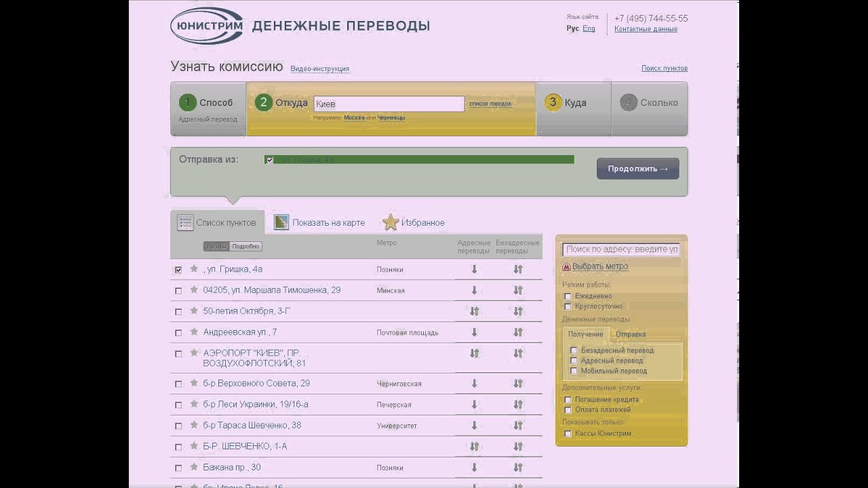The height and width of the screenshot is (488, 868).
Task: Click the Юнистрим logo
Action: [x=206, y=26]
